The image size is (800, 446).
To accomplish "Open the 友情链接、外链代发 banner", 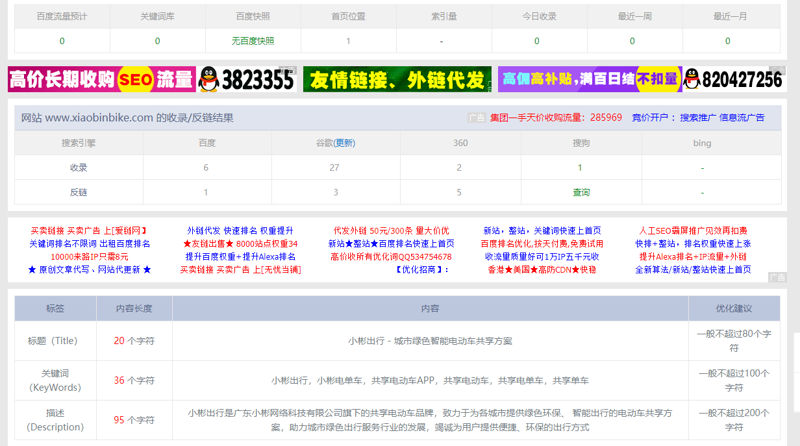I will [x=397, y=79].
